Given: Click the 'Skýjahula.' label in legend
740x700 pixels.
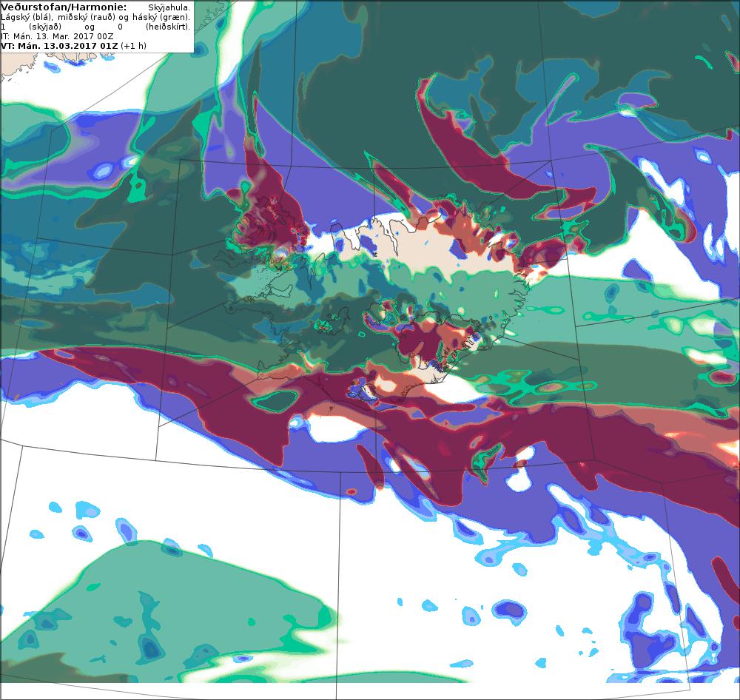Looking at the screenshot, I should coord(169,7).
